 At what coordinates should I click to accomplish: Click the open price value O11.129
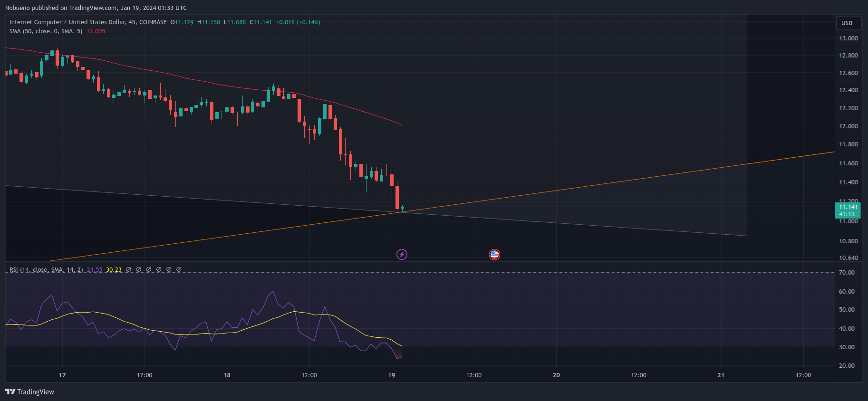[x=182, y=22]
